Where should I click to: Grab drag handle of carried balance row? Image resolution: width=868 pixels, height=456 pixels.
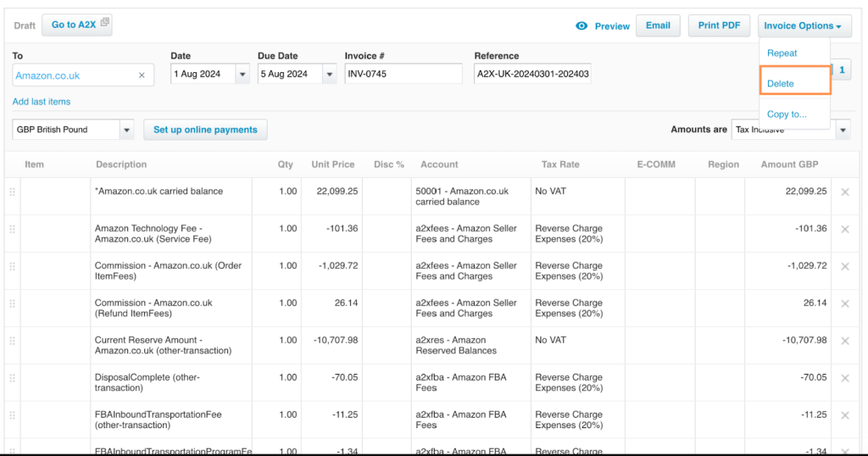coord(12,192)
